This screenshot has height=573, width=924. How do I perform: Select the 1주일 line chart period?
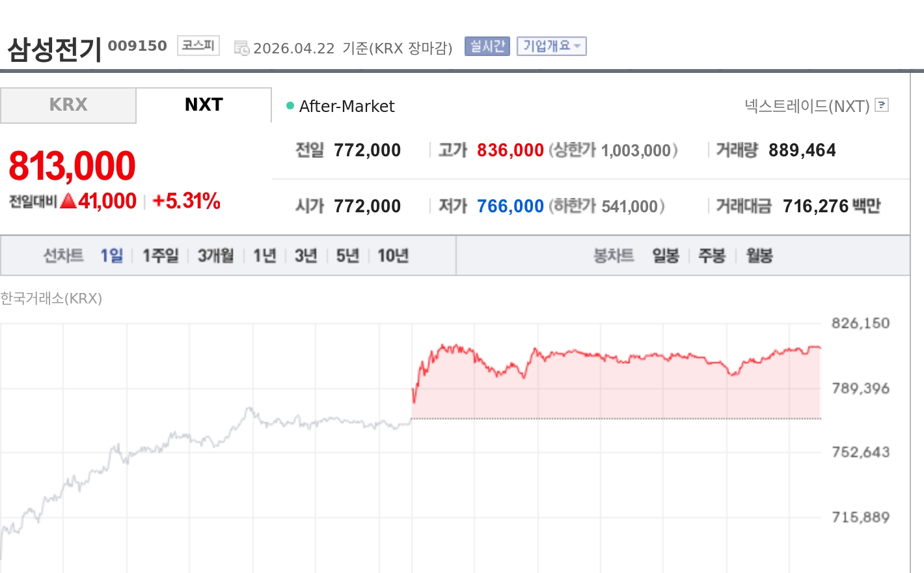pyautogui.click(x=160, y=255)
